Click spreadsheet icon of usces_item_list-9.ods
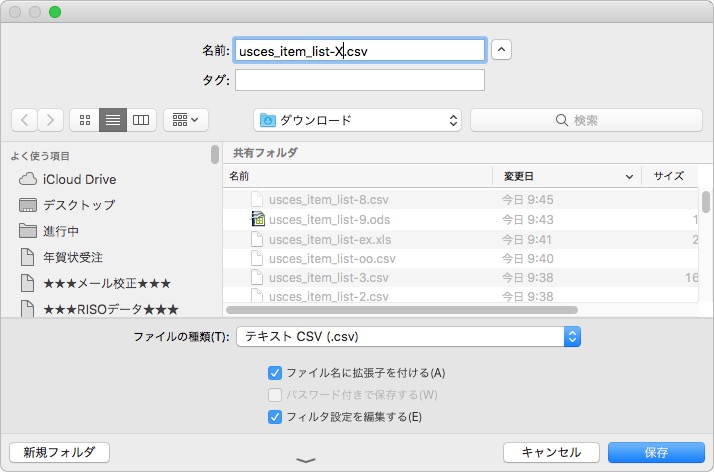Image resolution: width=714 pixels, height=472 pixels. click(258, 219)
